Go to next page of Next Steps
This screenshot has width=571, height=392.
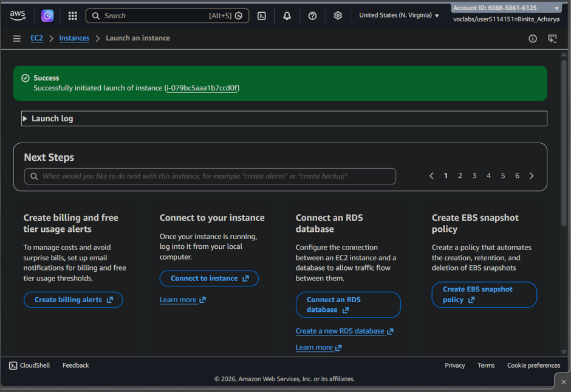click(x=532, y=176)
